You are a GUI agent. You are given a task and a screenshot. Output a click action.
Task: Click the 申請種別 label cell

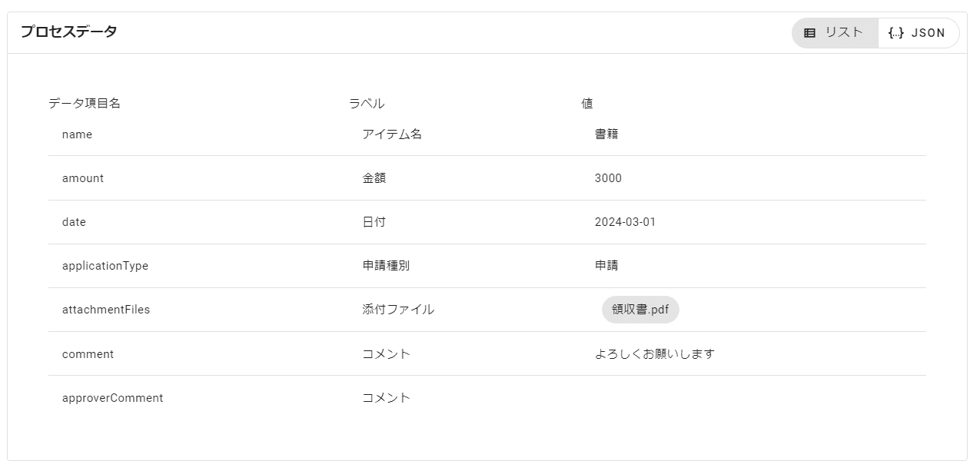[386, 266]
